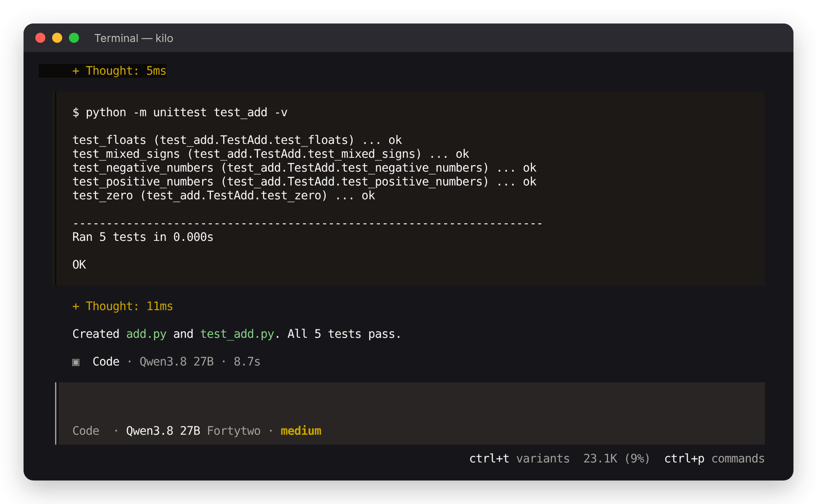
Task: Minimize the Terminal with yellow button
Action: (57, 38)
